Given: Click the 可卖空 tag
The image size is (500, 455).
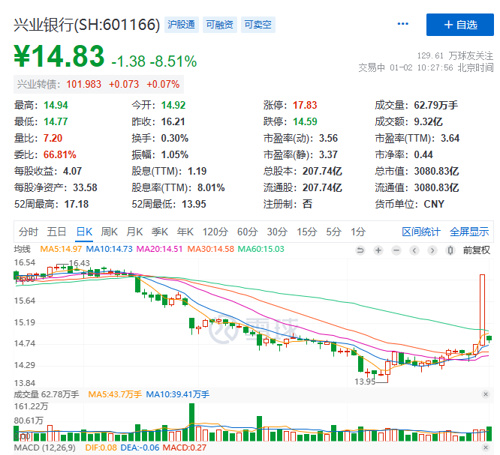Looking at the screenshot, I should (258, 25).
